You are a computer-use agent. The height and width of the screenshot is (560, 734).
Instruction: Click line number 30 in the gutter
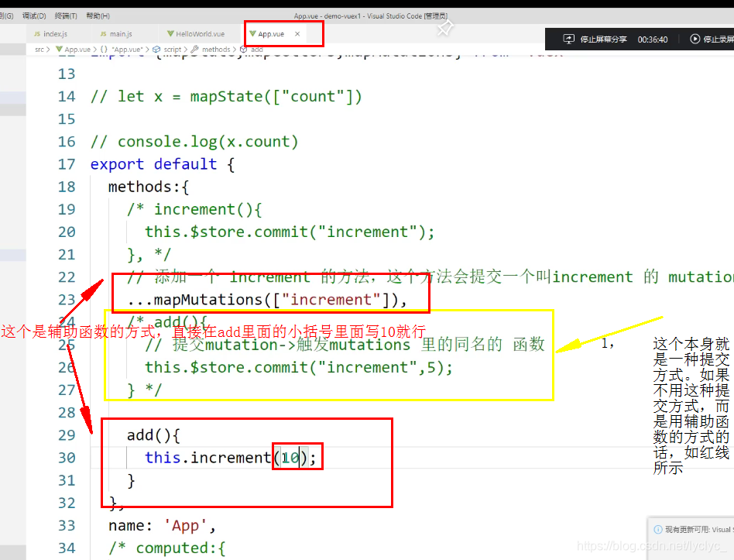click(67, 458)
